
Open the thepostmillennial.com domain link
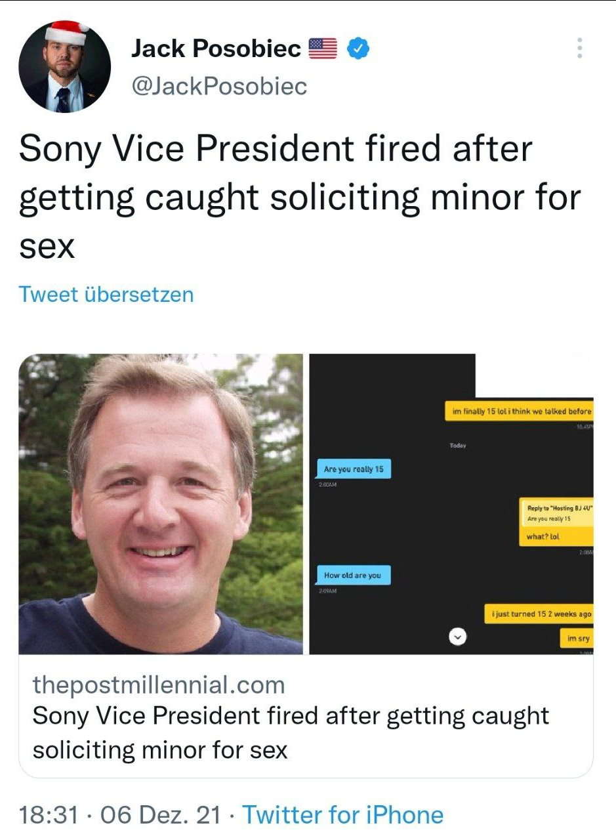(x=159, y=685)
